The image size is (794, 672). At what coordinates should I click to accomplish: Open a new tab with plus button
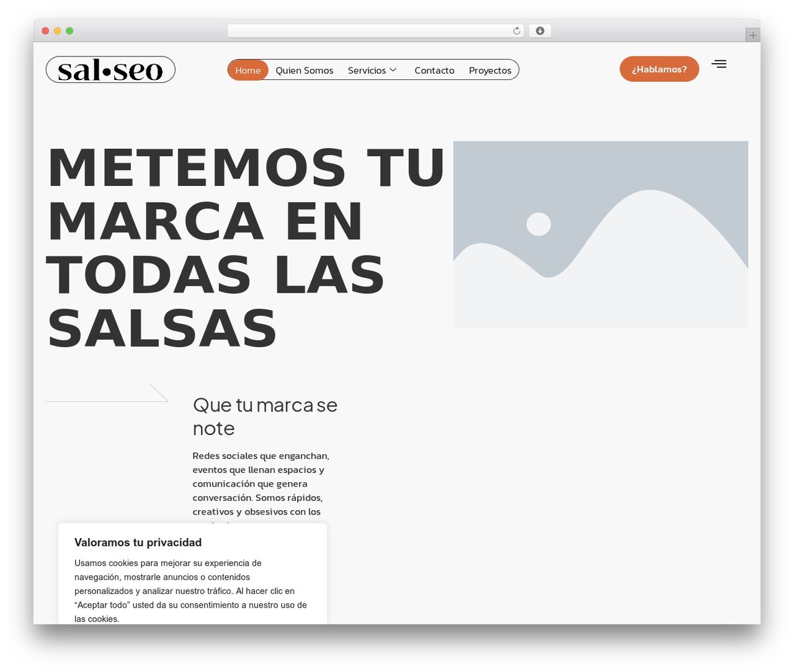[x=752, y=35]
